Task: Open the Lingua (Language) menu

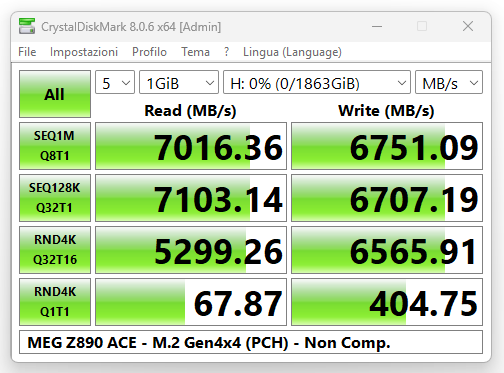Action: pyautogui.click(x=292, y=52)
